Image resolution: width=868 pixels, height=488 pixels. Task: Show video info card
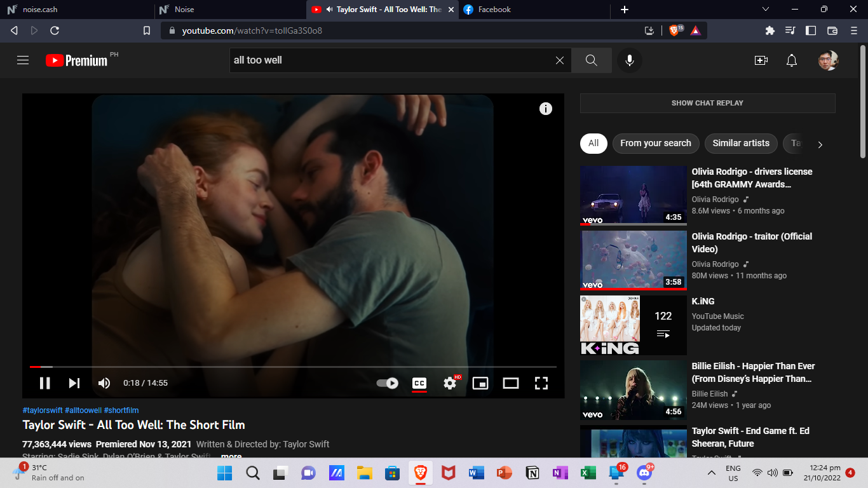(x=546, y=109)
